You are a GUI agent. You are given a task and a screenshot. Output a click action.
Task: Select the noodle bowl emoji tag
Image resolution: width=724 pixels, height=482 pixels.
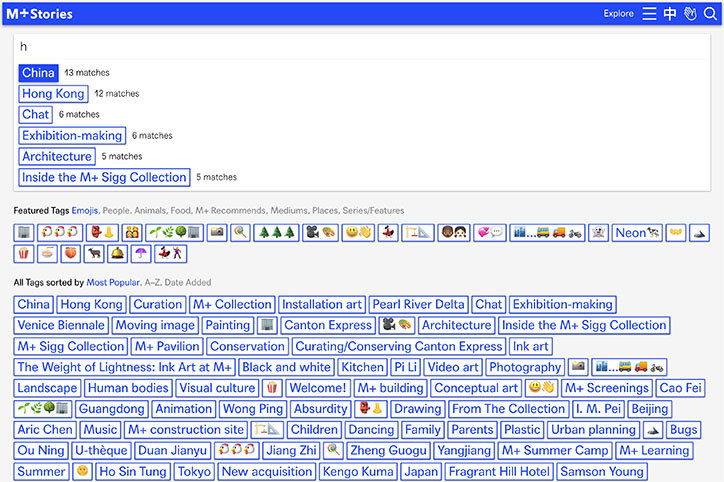(x=47, y=253)
